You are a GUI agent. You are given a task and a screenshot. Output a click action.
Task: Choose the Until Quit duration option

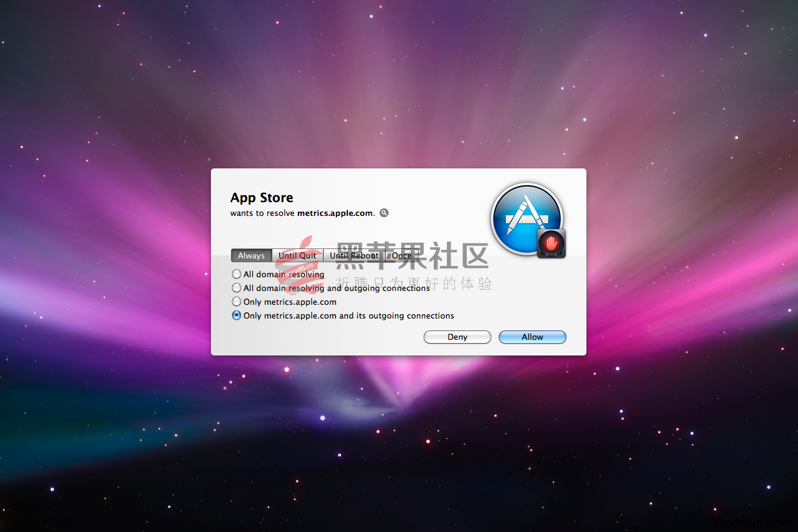coord(298,255)
